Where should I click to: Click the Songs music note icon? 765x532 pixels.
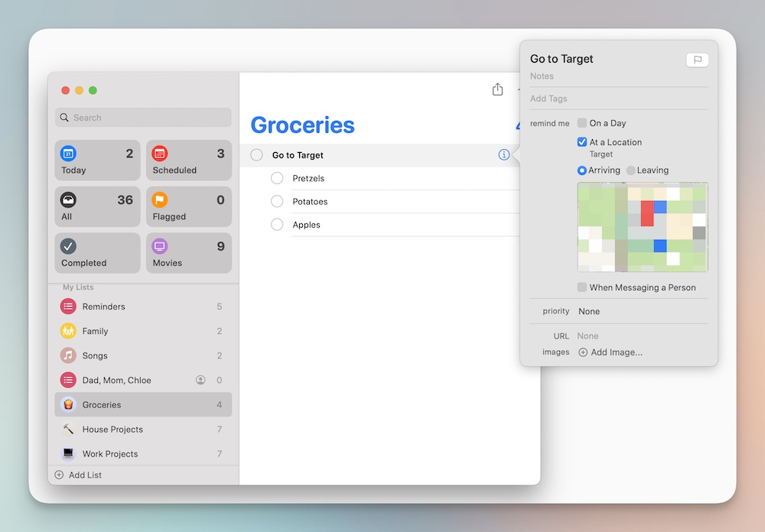[x=68, y=355]
